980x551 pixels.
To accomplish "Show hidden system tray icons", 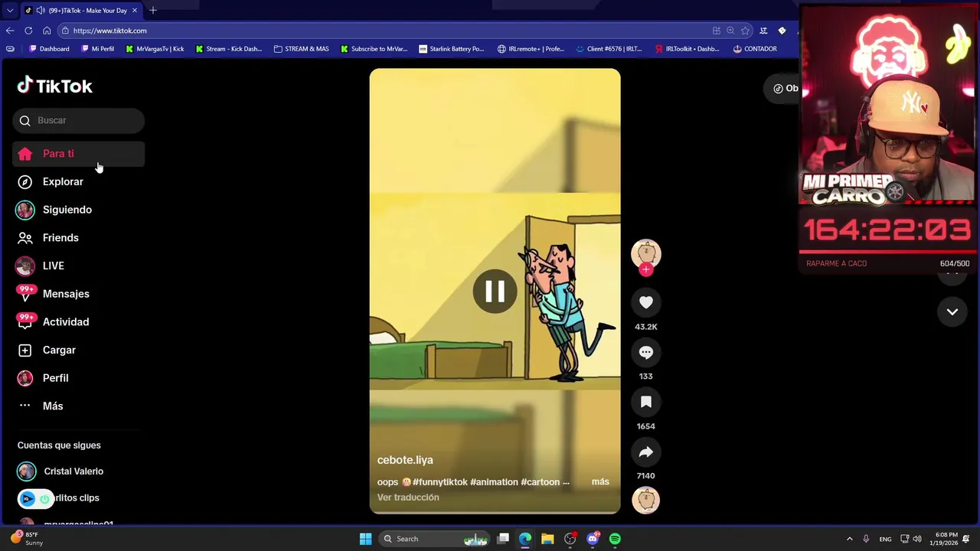I will tap(849, 539).
